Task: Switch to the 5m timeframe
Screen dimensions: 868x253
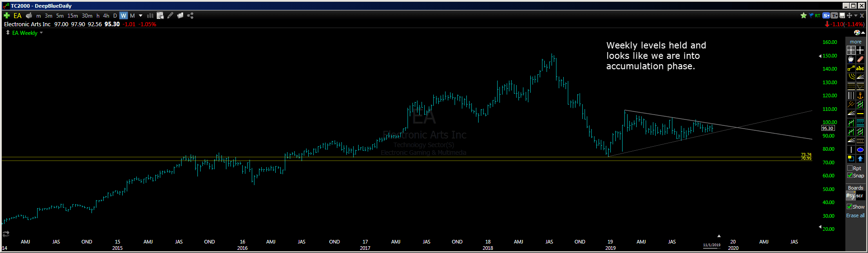Action: click(60, 16)
